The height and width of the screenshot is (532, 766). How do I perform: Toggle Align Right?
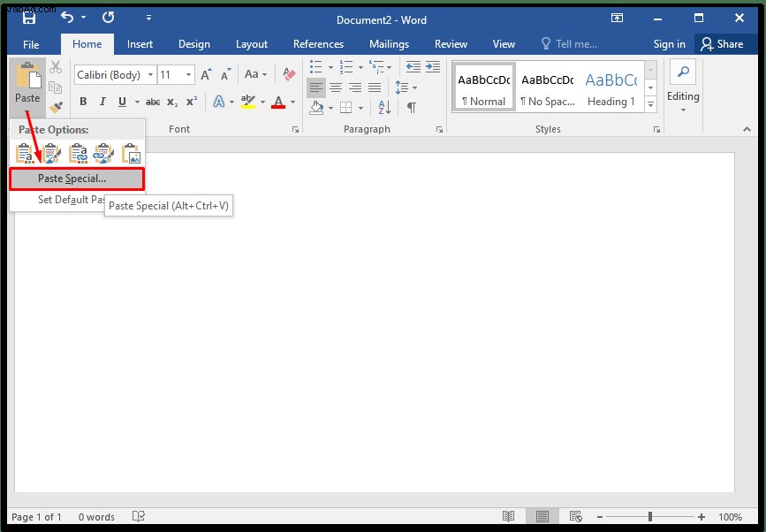tap(355, 88)
